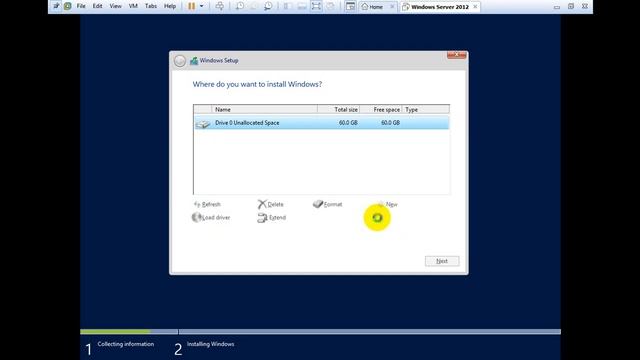Click the Load driver disc icon
The image size is (640, 360).
[197, 217]
